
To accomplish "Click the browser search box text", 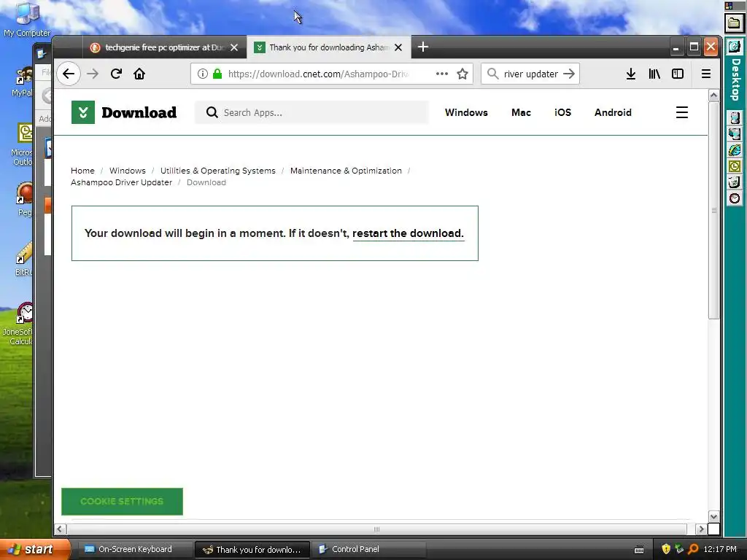I will coord(531,74).
